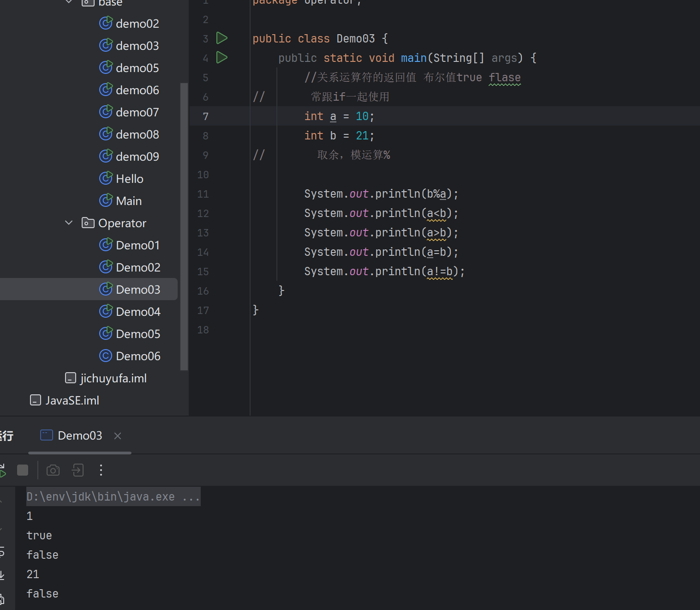The width and height of the screenshot is (700, 610).
Task: Switch to the Demo03 run tab
Action: click(79, 435)
